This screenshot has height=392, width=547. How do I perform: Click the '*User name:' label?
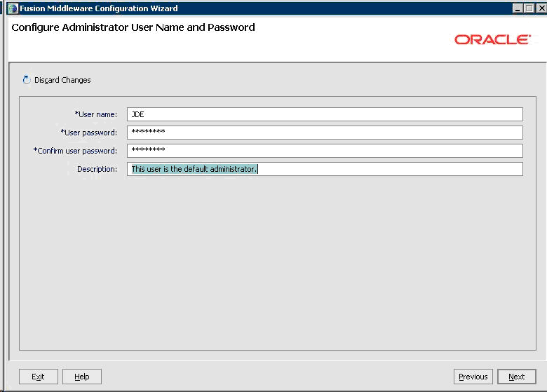coord(96,114)
